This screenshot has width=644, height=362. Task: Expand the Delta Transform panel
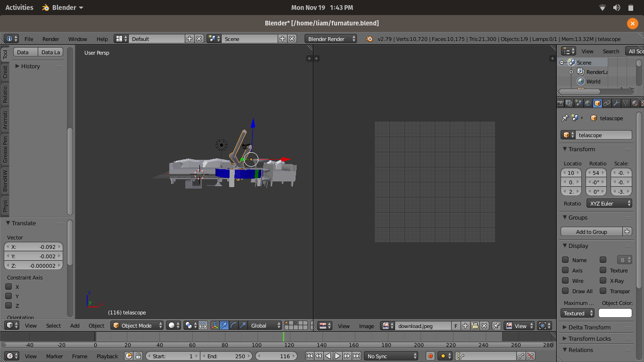coord(589,327)
